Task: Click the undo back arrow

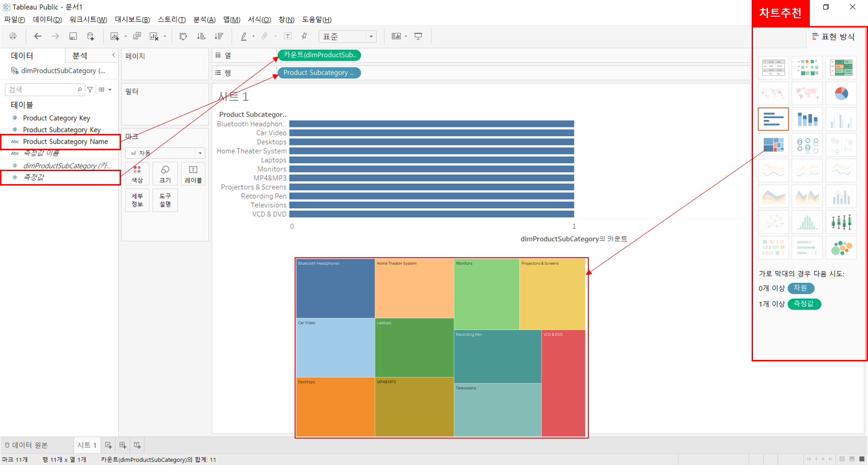Action: point(38,36)
